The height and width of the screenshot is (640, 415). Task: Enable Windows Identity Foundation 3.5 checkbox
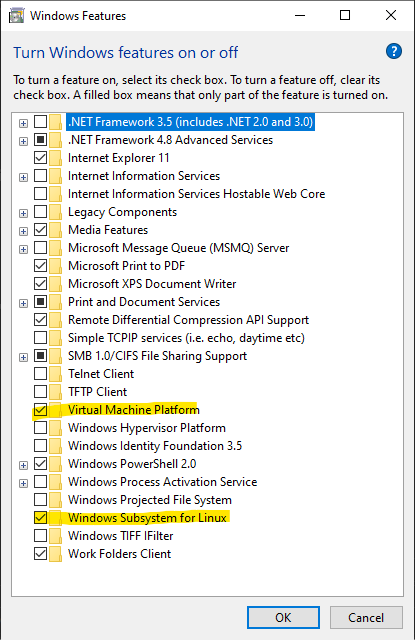pyautogui.click(x=40, y=446)
